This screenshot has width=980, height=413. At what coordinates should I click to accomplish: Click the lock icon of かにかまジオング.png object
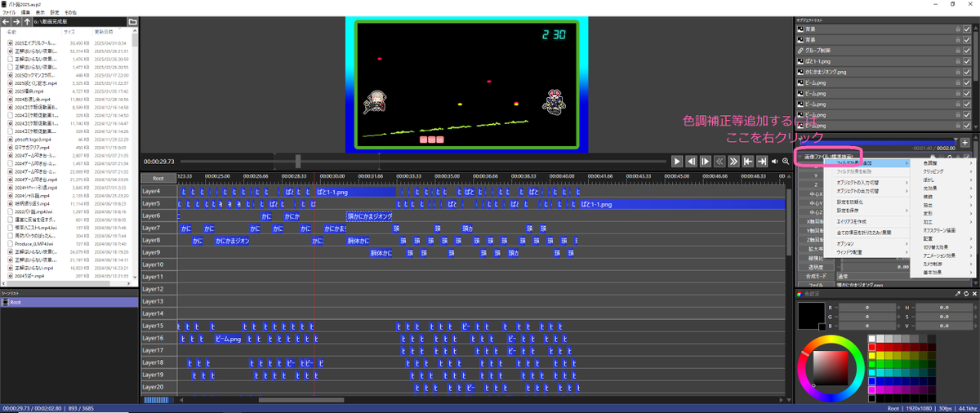(956, 72)
